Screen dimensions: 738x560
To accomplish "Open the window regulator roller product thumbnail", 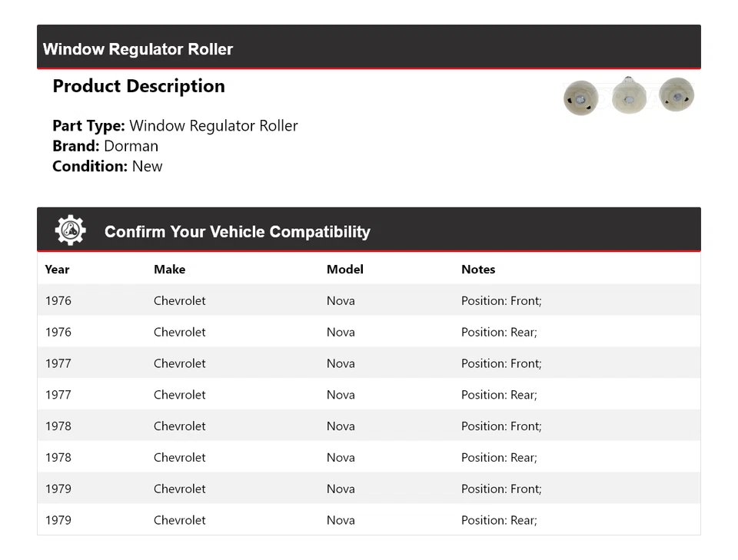I will pyautogui.click(x=628, y=96).
